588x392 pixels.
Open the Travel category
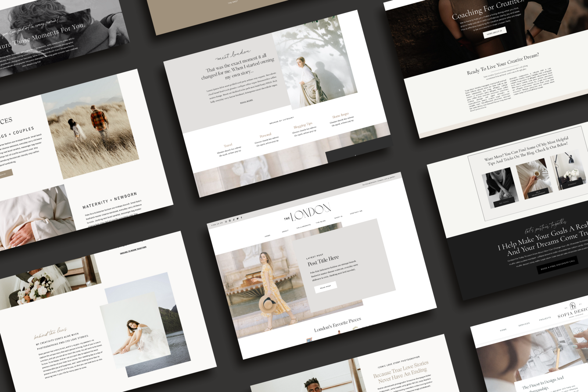coord(228,145)
